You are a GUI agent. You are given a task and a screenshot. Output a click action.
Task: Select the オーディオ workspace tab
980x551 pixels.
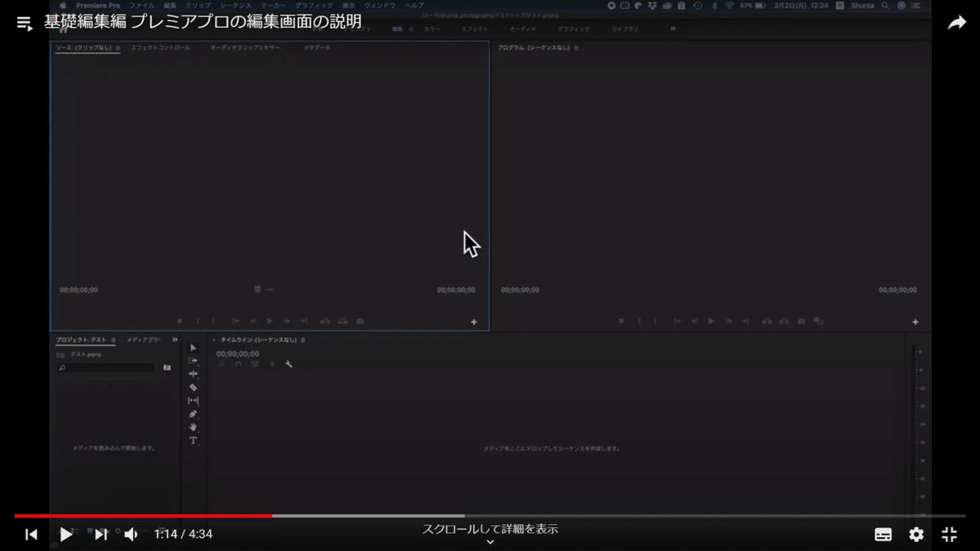[523, 29]
